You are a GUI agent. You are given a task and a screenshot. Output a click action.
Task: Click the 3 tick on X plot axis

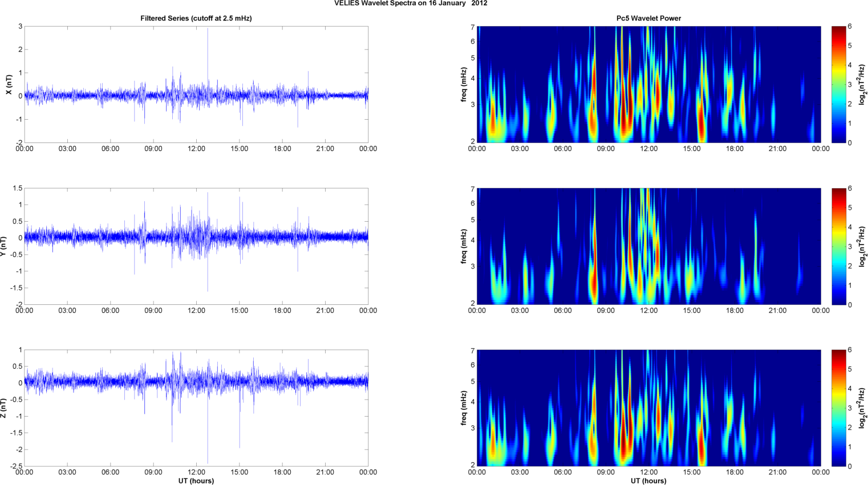(x=20, y=26)
